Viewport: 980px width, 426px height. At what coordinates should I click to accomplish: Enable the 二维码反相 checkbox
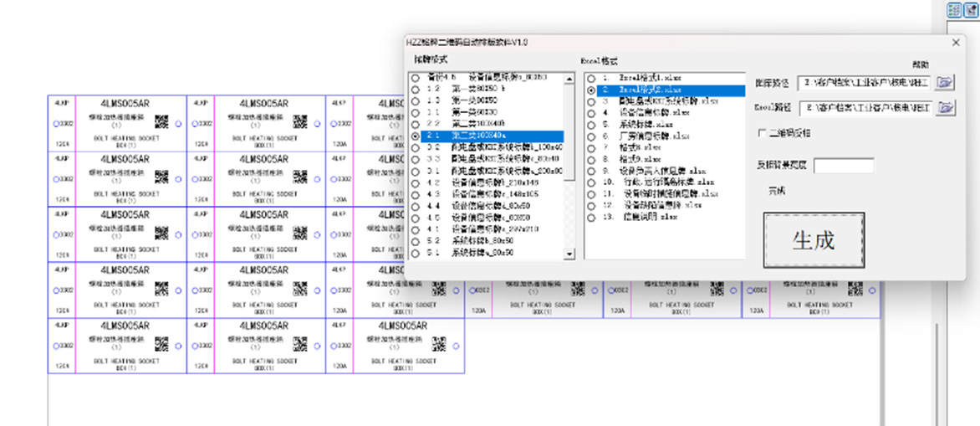pos(762,133)
